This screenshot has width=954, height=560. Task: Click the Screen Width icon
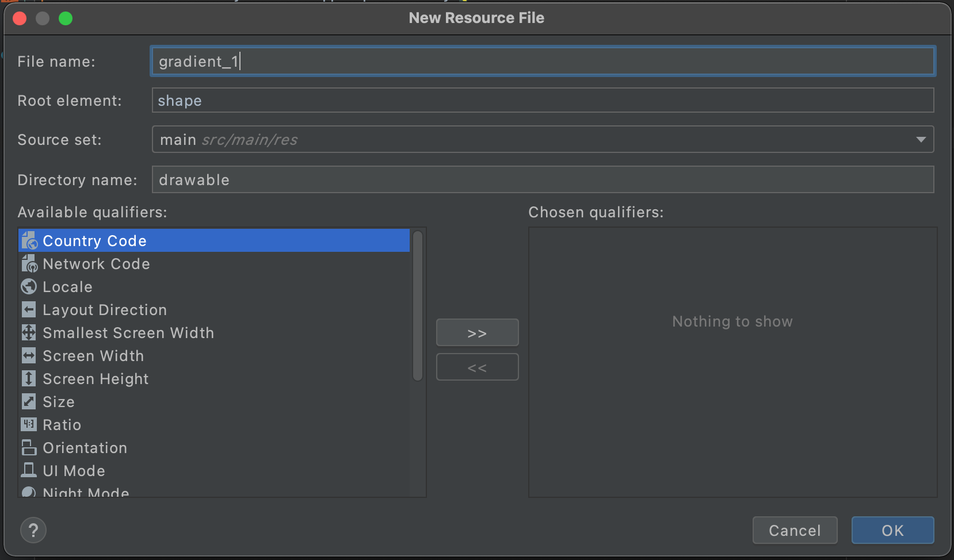coord(29,355)
